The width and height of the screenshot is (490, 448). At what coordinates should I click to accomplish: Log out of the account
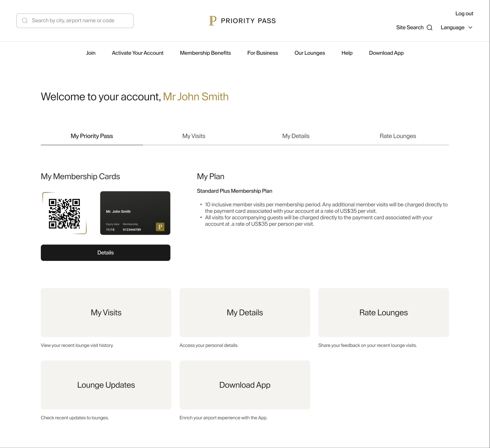coord(464,14)
